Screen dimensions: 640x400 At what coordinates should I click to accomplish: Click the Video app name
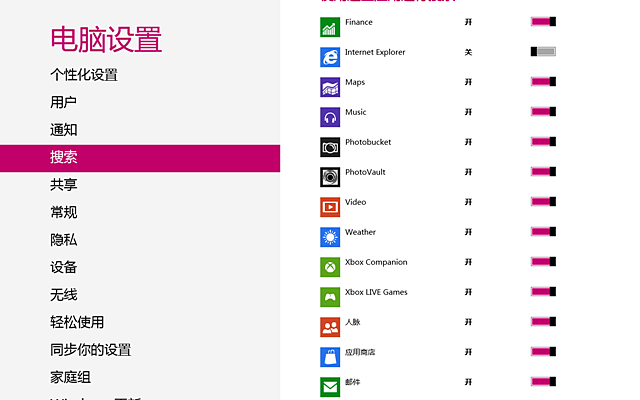356,202
